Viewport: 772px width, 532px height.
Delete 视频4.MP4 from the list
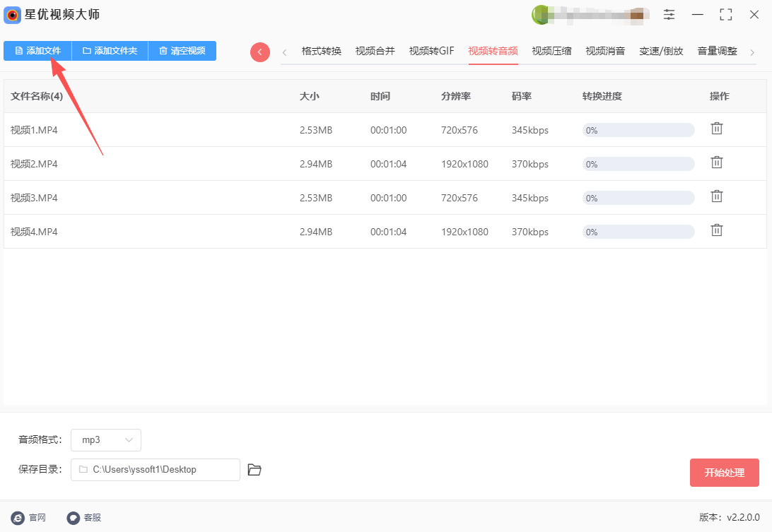tap(716, 230)
